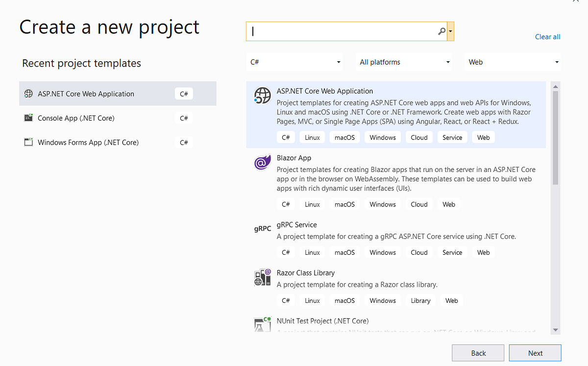Open the C# language dropdown

pos(294,62)
